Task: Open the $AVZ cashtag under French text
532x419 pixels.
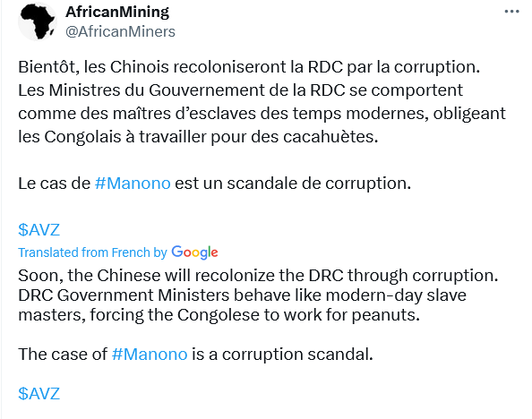Action: click(39, 230)
